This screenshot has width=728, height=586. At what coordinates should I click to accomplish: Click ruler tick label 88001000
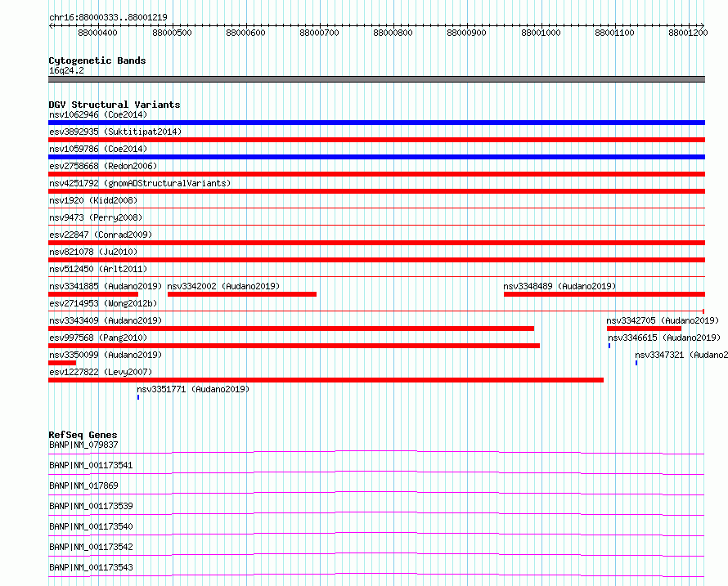pyautogui.click(x=541, y=33)
